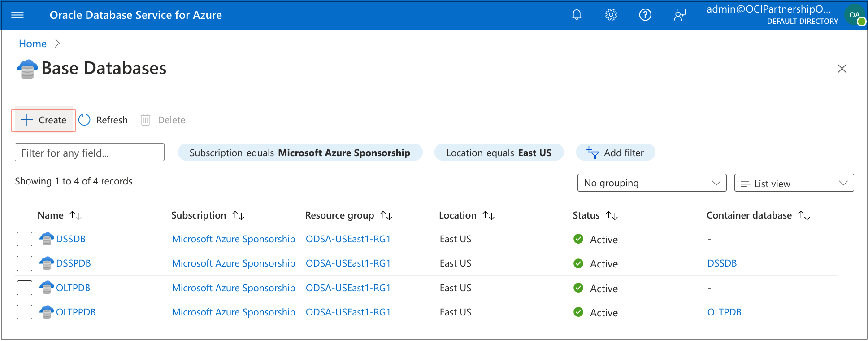Open OLTPDB container database link
The image size is (868, 341).
pos(724,312)
